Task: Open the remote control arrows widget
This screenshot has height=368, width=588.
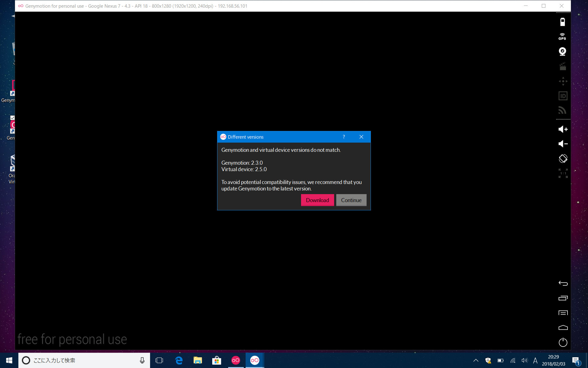Action: (563, 81)
